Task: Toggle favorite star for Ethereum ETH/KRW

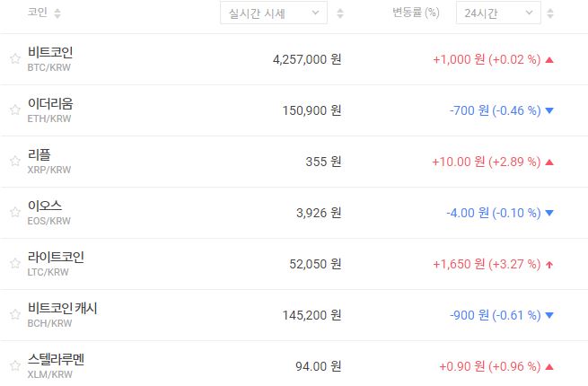Action: (14, 110)
